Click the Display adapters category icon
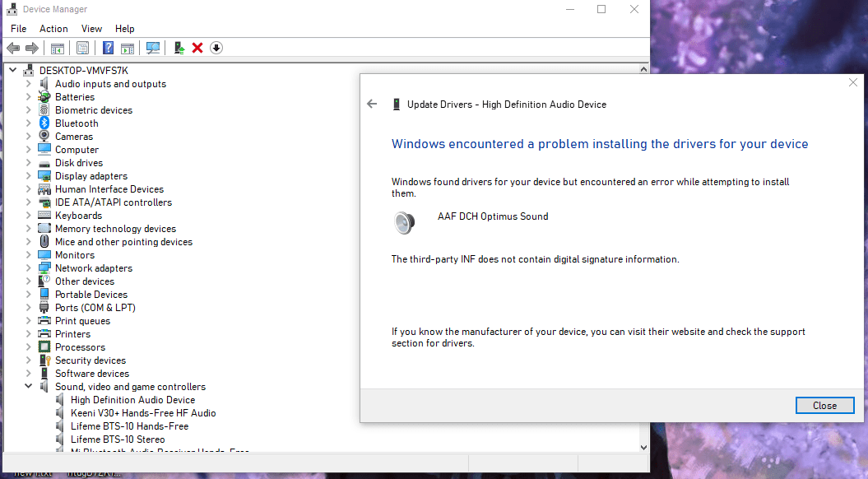The image size is (868, 479). point(44,176)
